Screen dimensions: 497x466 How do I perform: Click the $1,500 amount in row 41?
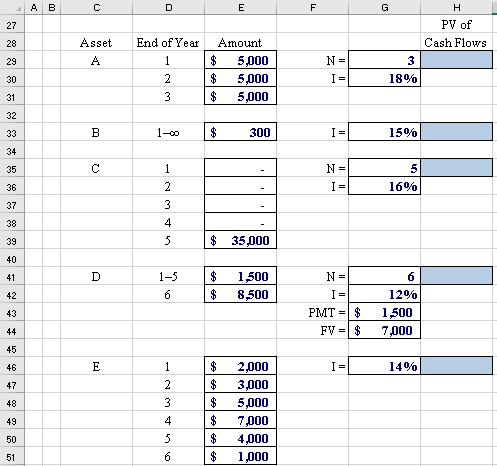tap(241, 276)
